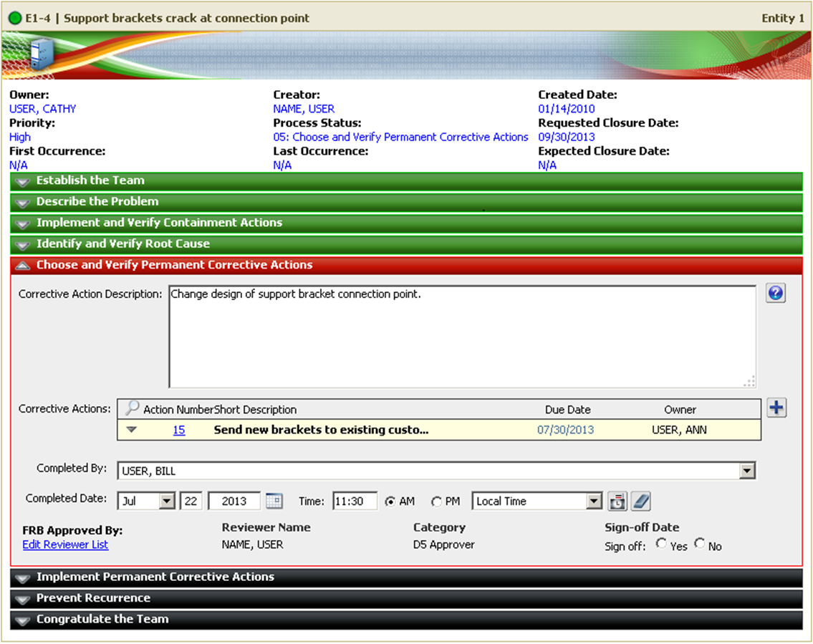Add a new corrective action with plus icon
The width and height of the screenshot is (813, 644).
776,408
